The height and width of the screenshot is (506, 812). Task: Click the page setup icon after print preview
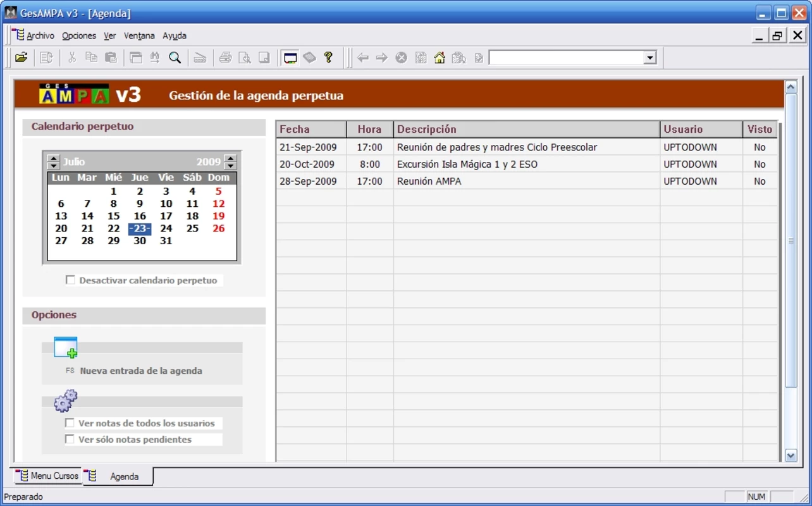264,58
